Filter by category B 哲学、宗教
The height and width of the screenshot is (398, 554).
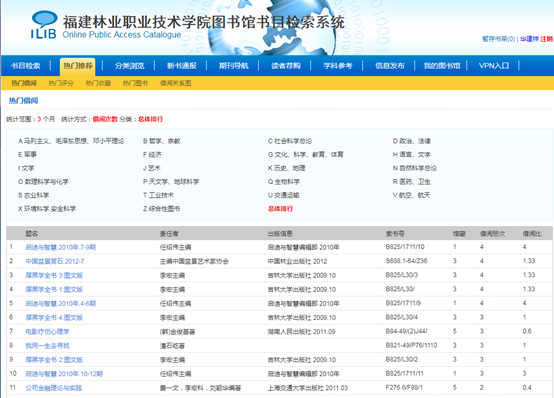(161, 141)
